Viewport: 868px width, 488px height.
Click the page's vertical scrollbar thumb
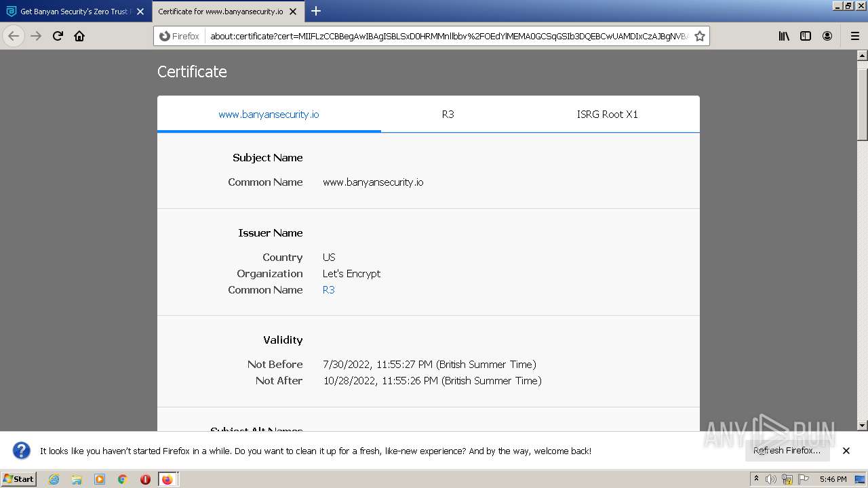coord(863,105)
